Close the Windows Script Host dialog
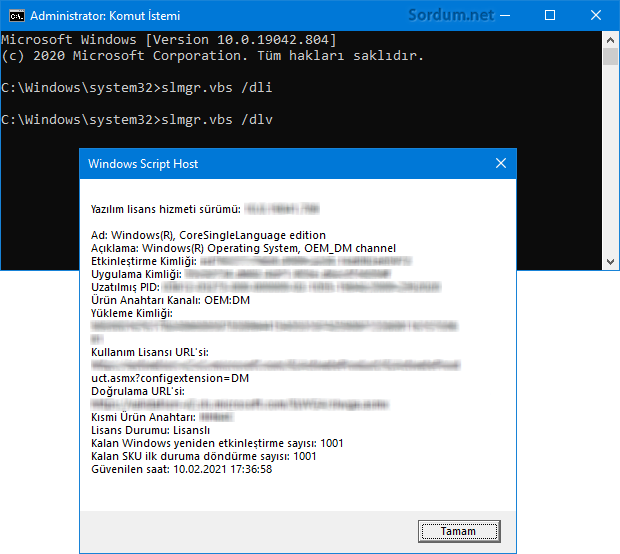 pyautogui.click(x=501, y=163)
